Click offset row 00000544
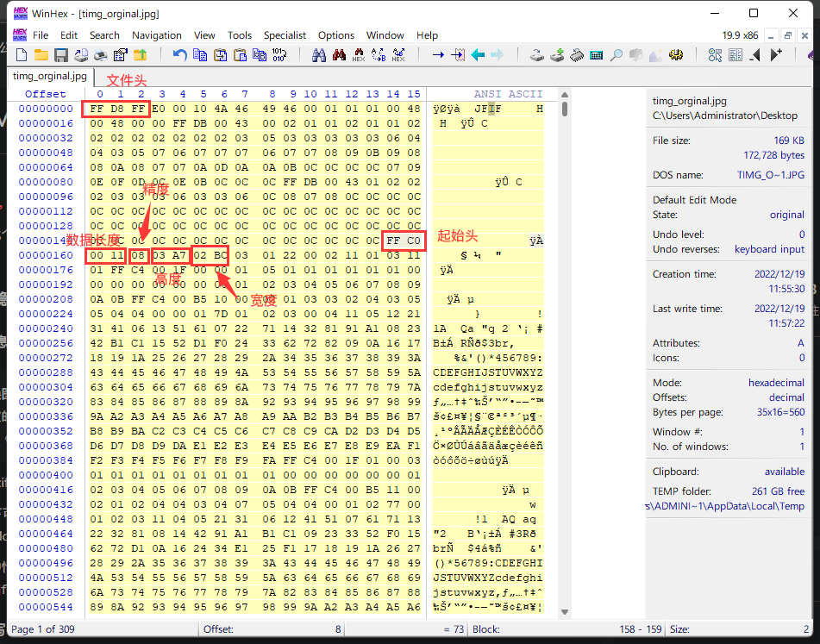The height and width of the screenshot is (644, 820). click(46, 607)
